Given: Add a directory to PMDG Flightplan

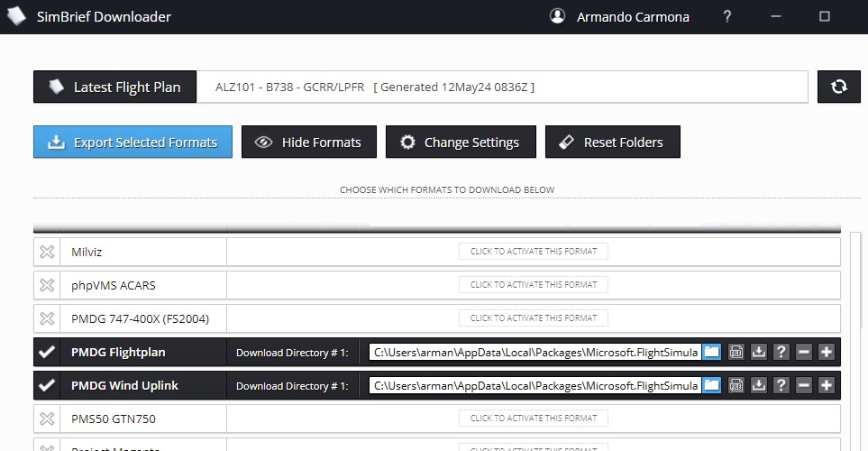Looking at the screenshot, I should pos(826,352).
